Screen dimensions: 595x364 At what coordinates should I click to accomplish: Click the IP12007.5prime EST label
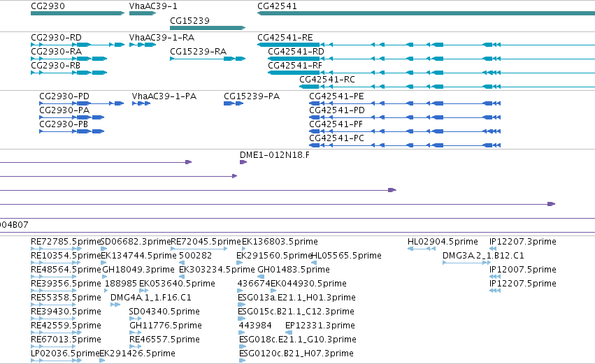523,270
